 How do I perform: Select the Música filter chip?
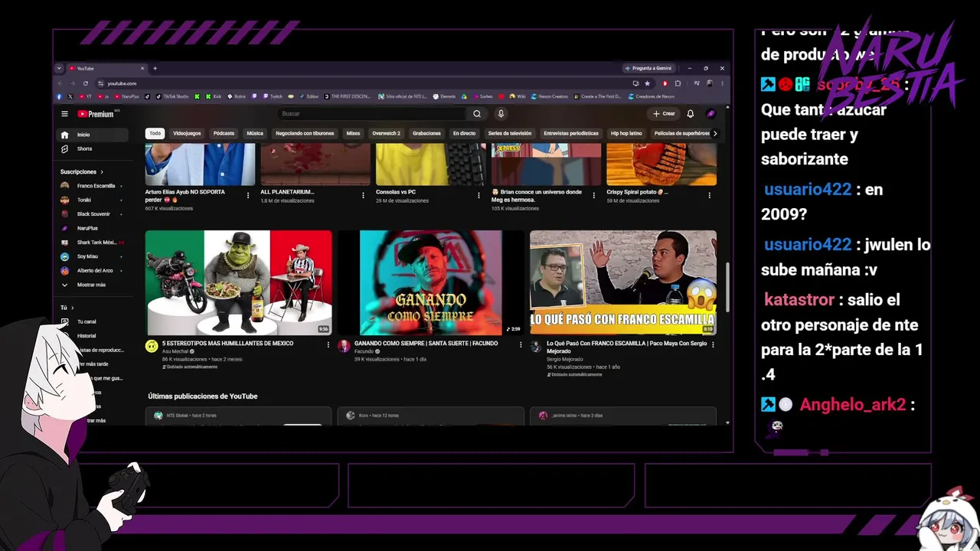point(255,133)
